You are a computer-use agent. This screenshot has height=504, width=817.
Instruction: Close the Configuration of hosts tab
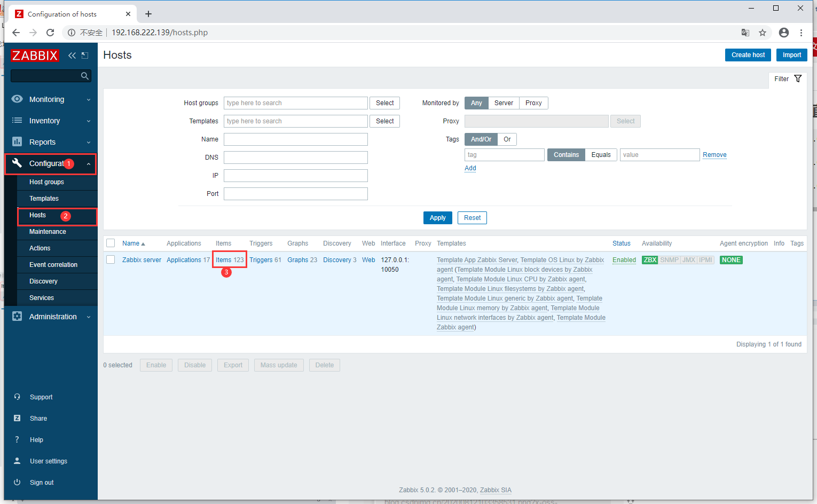point(128,14)
